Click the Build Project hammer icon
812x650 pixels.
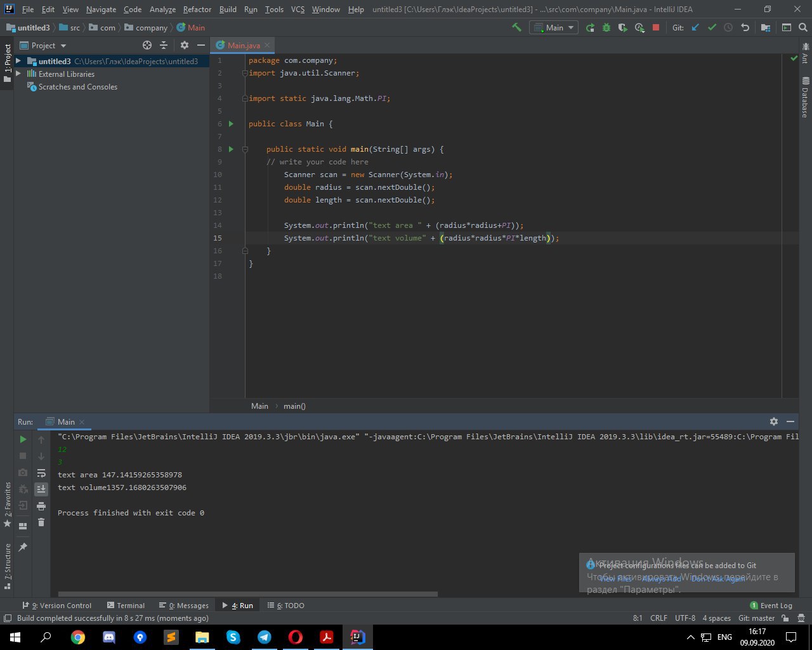[x=517, y=27]
